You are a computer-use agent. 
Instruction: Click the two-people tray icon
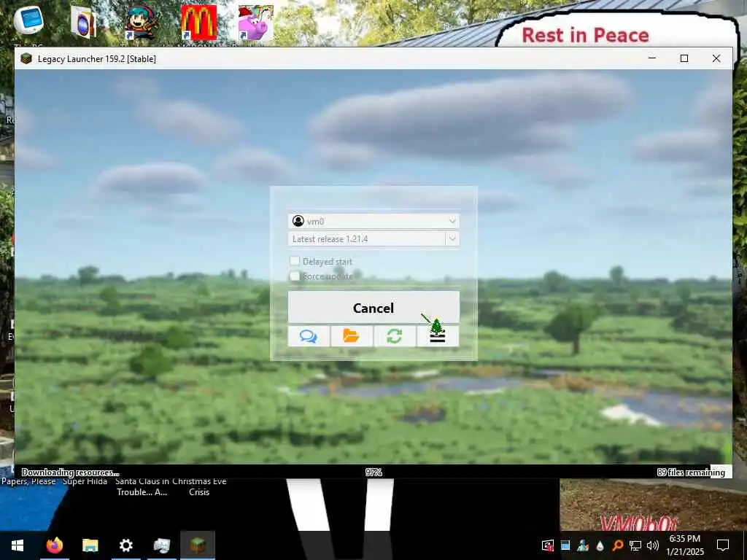[x=583, y=545]
